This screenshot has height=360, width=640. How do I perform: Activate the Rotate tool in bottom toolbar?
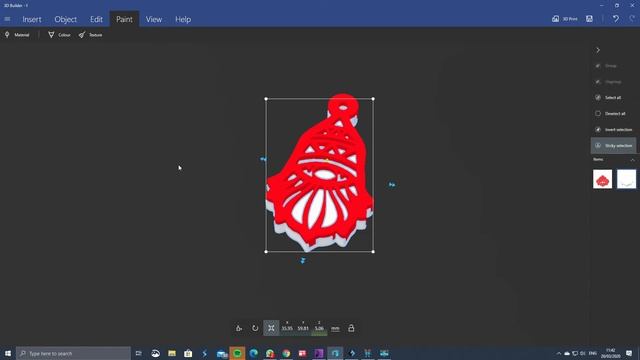(x=255, y=328)
